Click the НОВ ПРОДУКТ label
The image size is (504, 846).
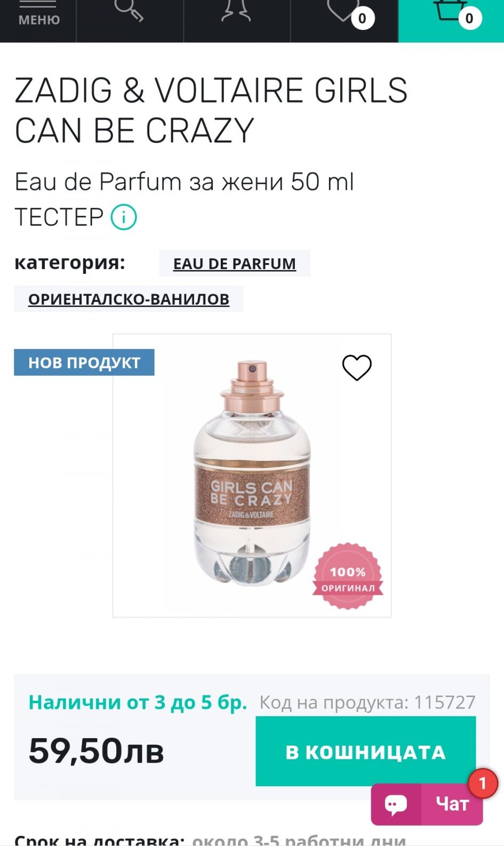[84, 362]
